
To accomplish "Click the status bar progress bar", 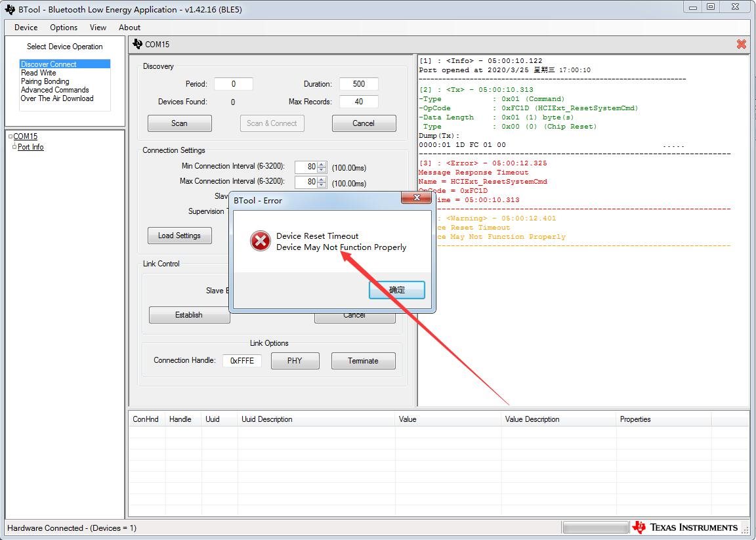I will 595,528.
